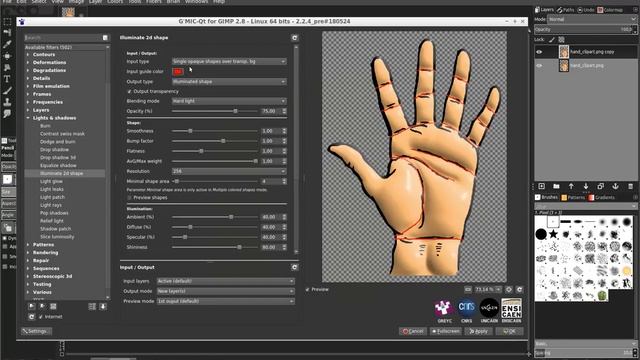Open the Preview mode dropdown
The height and width of the screenshot is (360, 640).
pos(226,301)
